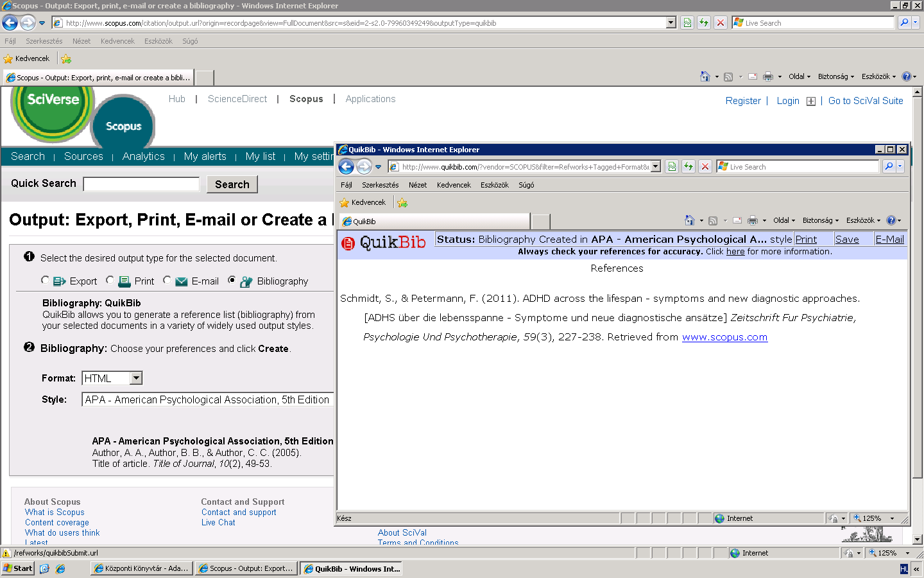Click the add to favorites star icon in the Scopus window
Screen dimensions: 924x578
(x=66, y=58)
